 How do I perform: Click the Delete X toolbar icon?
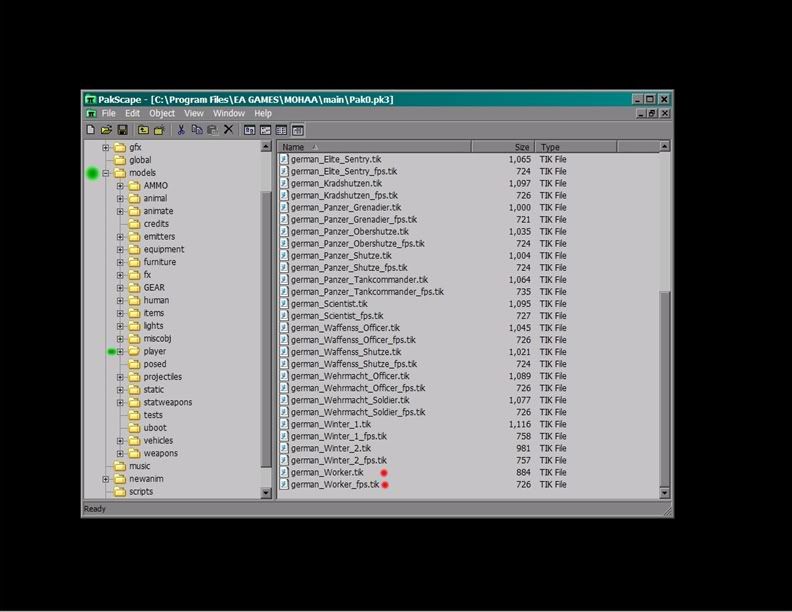point(228,130)
